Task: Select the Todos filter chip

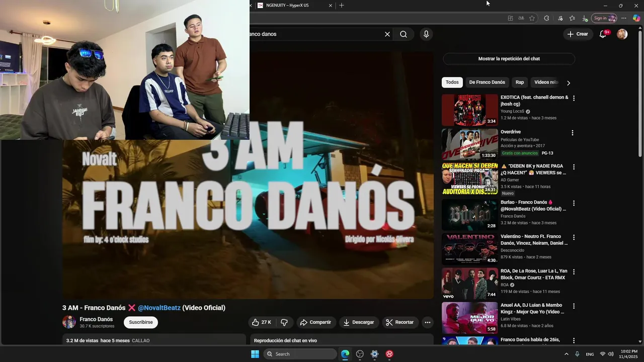Action: tap(452, 82)
